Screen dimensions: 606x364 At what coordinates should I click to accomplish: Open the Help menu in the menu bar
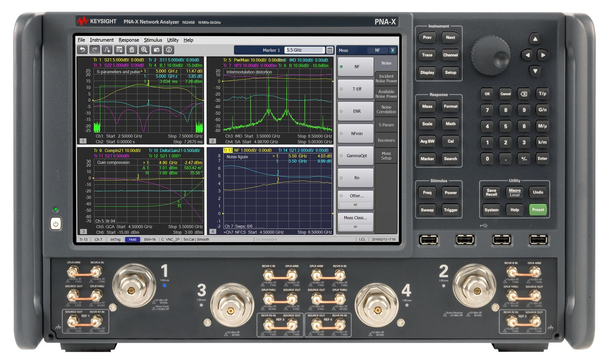(188, 40)
